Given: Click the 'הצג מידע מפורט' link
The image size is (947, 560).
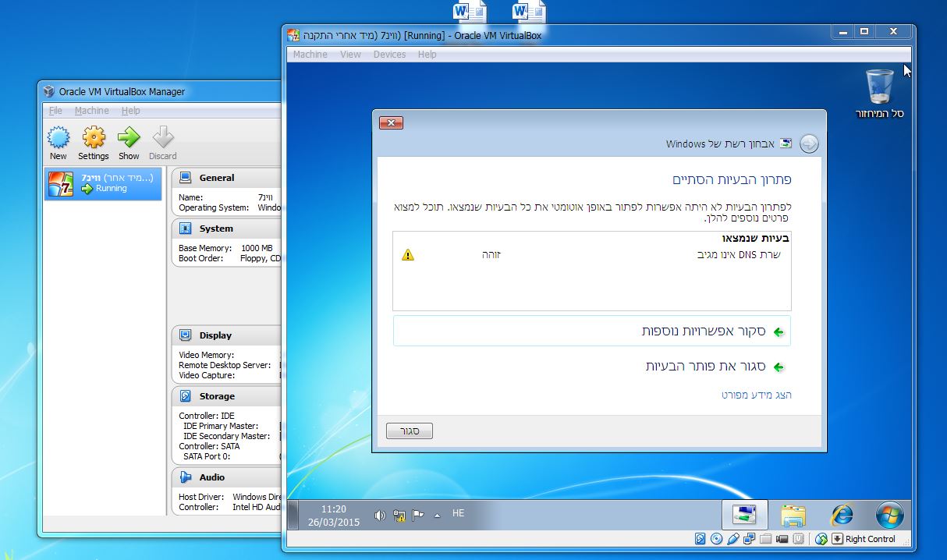Looking at the screenshot, I should (756, 395).
